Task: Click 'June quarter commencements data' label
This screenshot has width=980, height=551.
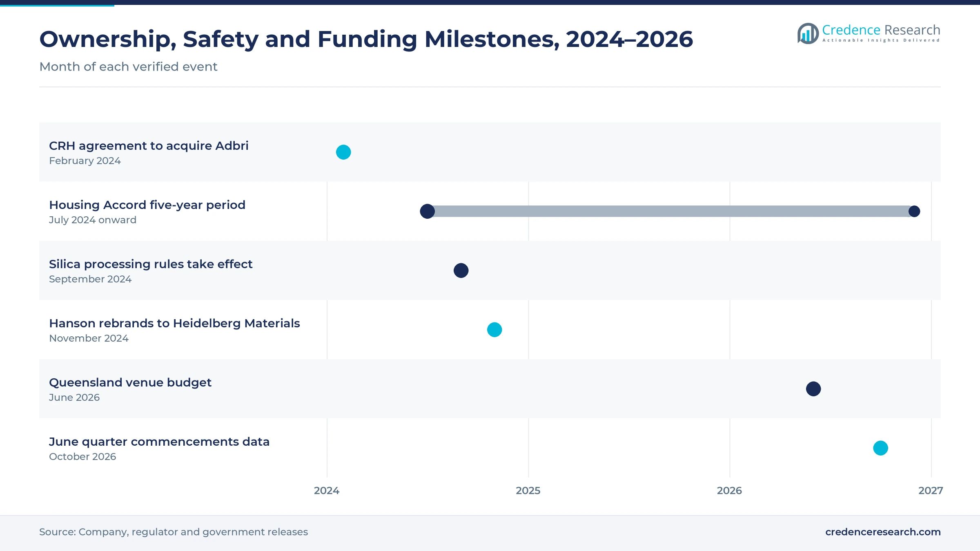Action: [159, 442]
